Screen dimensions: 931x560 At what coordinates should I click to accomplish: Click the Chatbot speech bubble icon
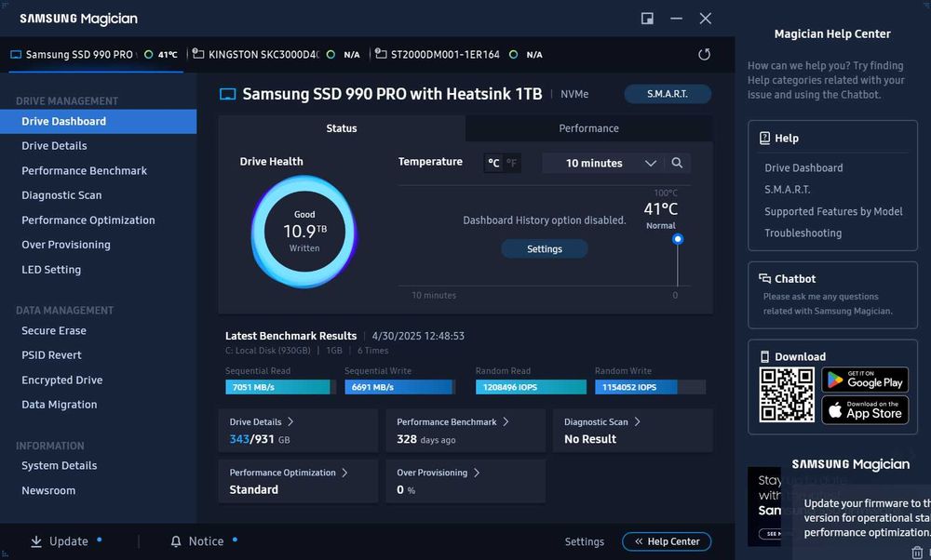point(764,278)
